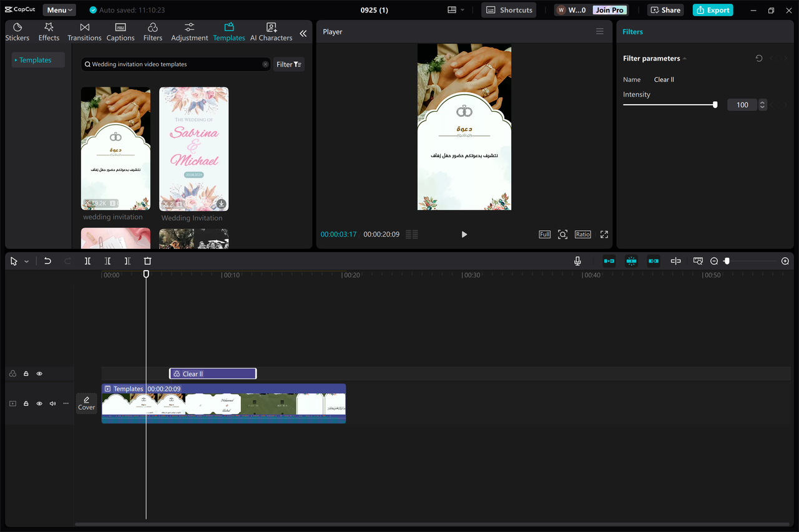
Task: Click the microphone to record a voiceover
Action: coord(577,261)
